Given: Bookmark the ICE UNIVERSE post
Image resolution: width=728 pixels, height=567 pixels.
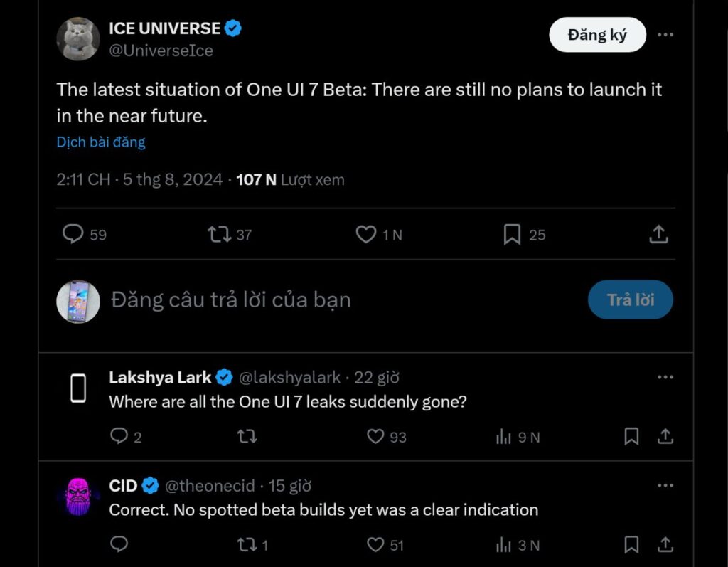Looking at the screenshot, I should [512, 234].
